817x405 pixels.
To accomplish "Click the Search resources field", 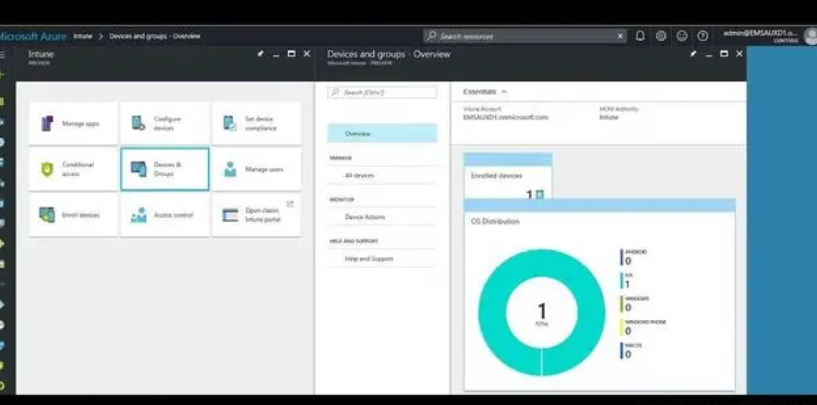I will point(525,36).
